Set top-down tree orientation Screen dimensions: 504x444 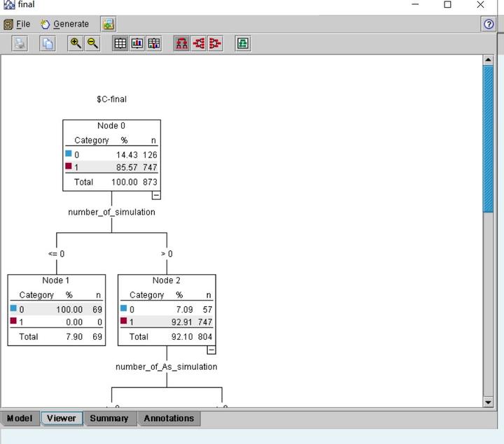182,43
